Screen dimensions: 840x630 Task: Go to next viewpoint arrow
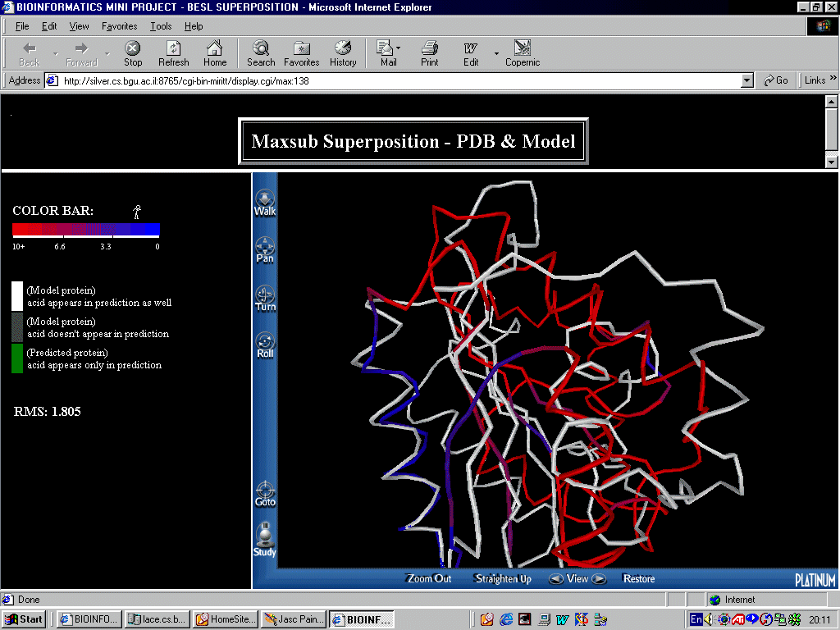(600, 578)
